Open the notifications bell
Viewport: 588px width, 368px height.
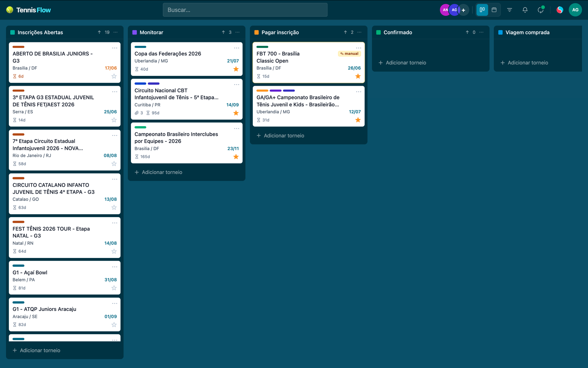pos(525,10)
